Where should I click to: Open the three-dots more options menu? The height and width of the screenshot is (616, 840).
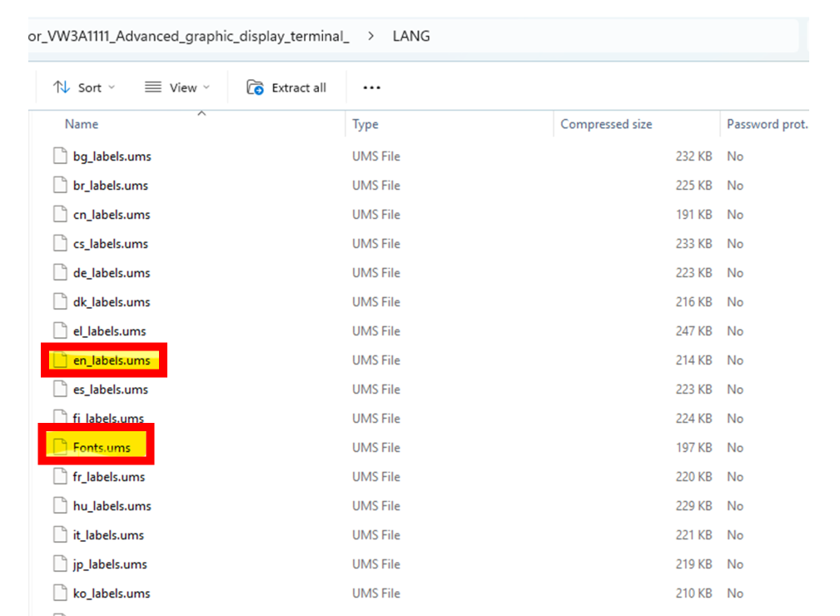tap(371, 87)
